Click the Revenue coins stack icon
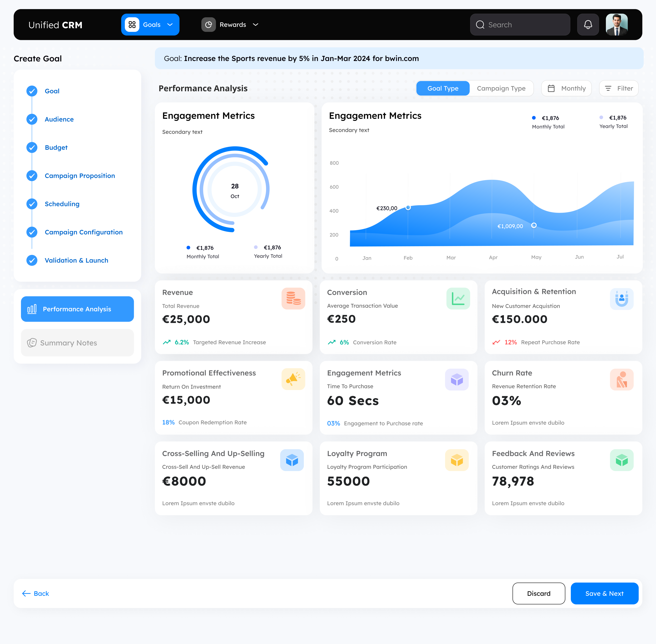The height and width of the screenshot is (644, 656). pos(293,298)
